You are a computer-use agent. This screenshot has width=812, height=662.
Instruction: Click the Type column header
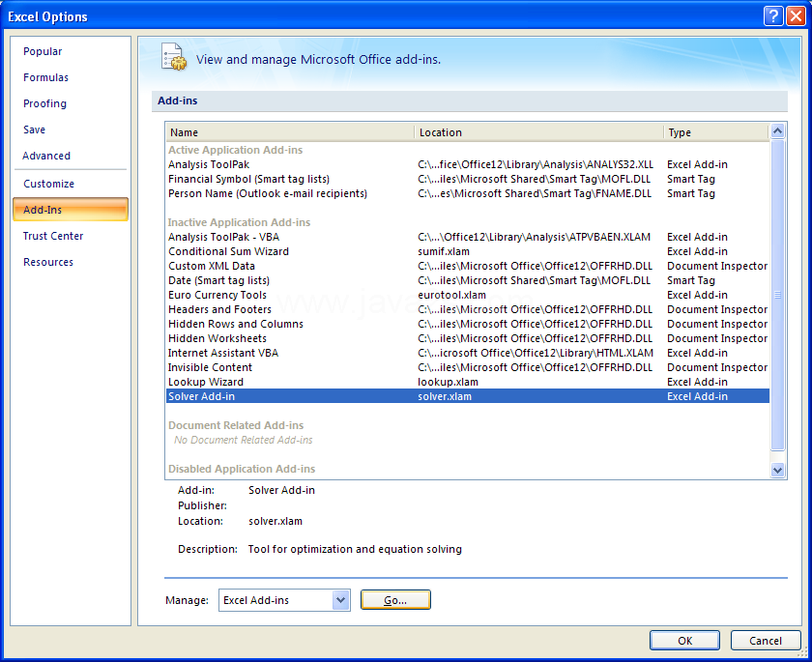click(716, 132)
